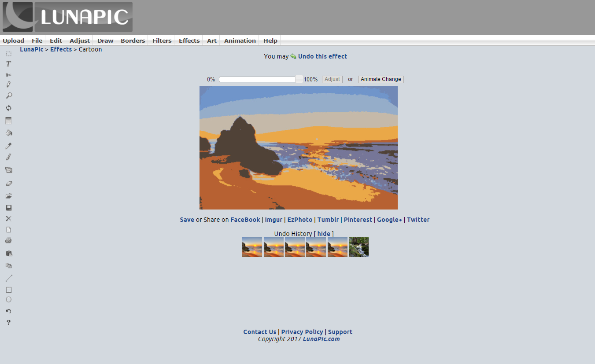Open the Filters menu
Image resolution: width=595 pixels, height=364 pixels.
pyautogui.click(x=162, y=40)
